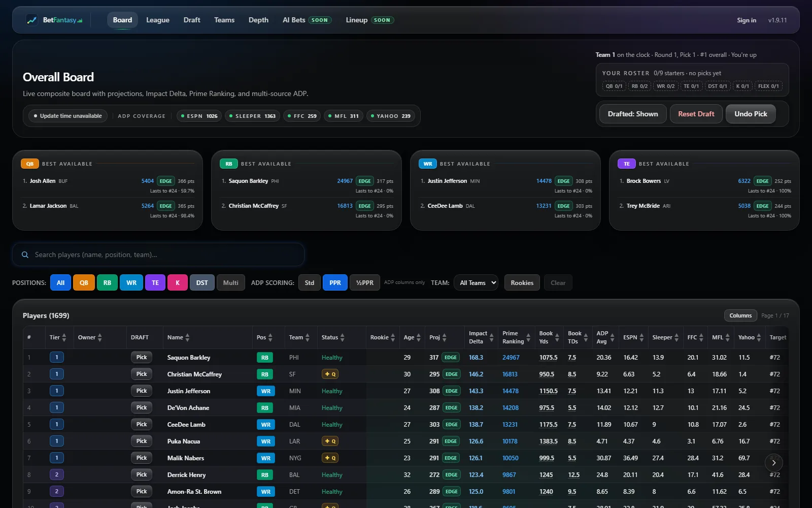Click Josh Allen in QB best available
812x508 pixels.
tap(43, 181)
